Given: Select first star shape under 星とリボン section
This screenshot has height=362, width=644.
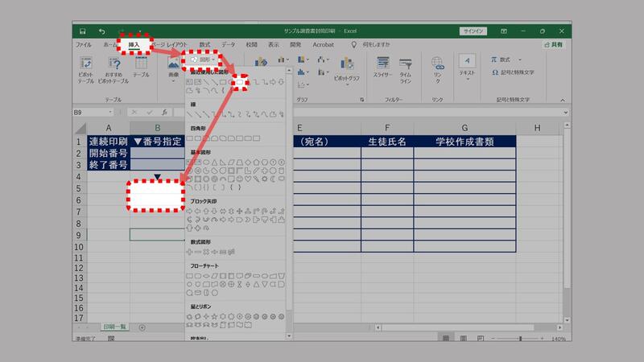Looking at the screenshot, I should pyautogui.click(x=189, y=317).
